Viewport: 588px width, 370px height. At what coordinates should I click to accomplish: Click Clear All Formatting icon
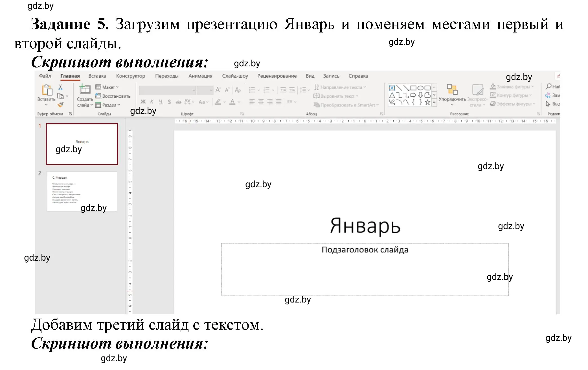pyautogui.click(x=238, y=90)
